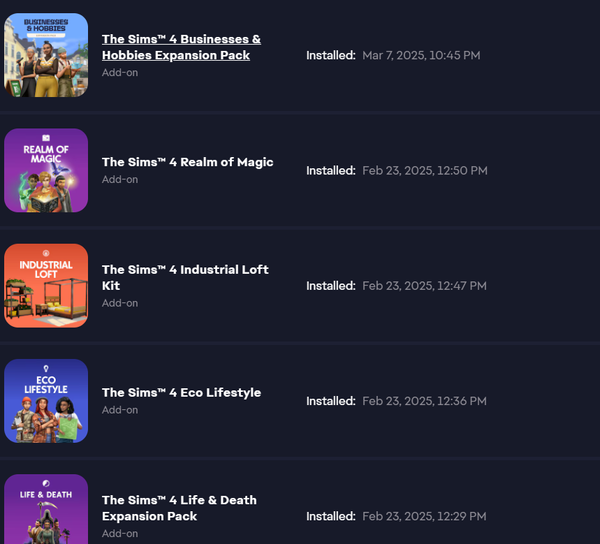Select the Mar 7, 2025 install date
This screenshot has width=600, height=544.
coord(421,55)
